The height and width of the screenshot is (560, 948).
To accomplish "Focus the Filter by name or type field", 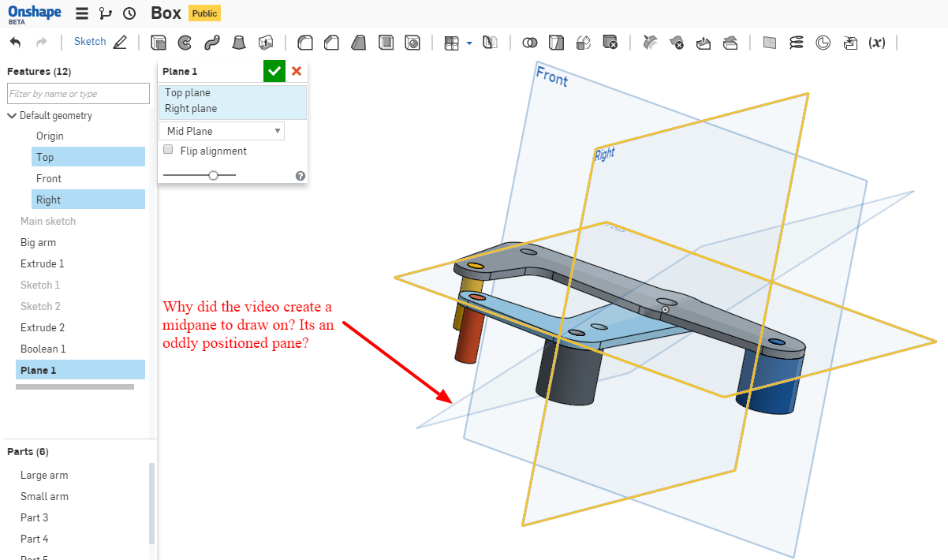I will [78, 94].
